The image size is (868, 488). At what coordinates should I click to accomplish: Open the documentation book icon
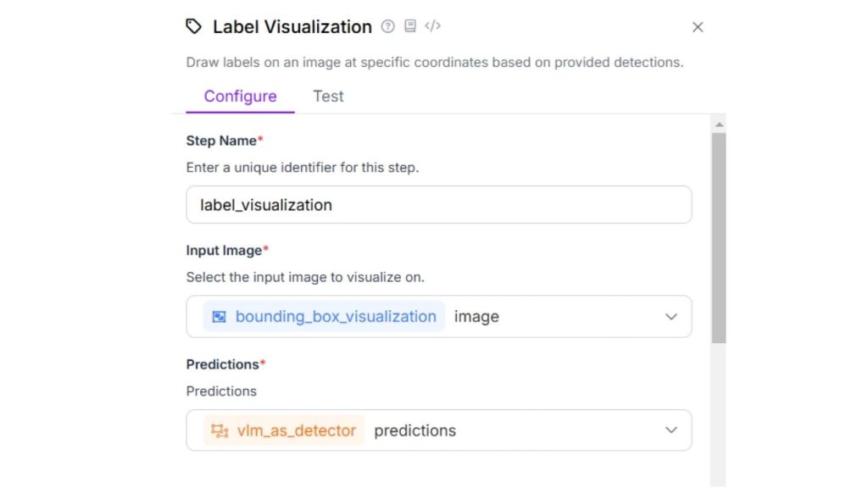pyautogui.click(x=410, y=26)
